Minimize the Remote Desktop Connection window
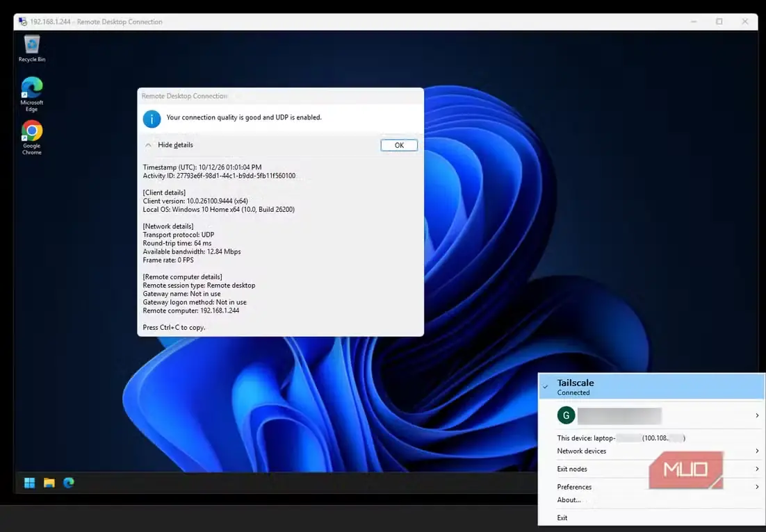The width and height of the screenshot is (766, 532). pyautogui.click(x=694, y=22)
